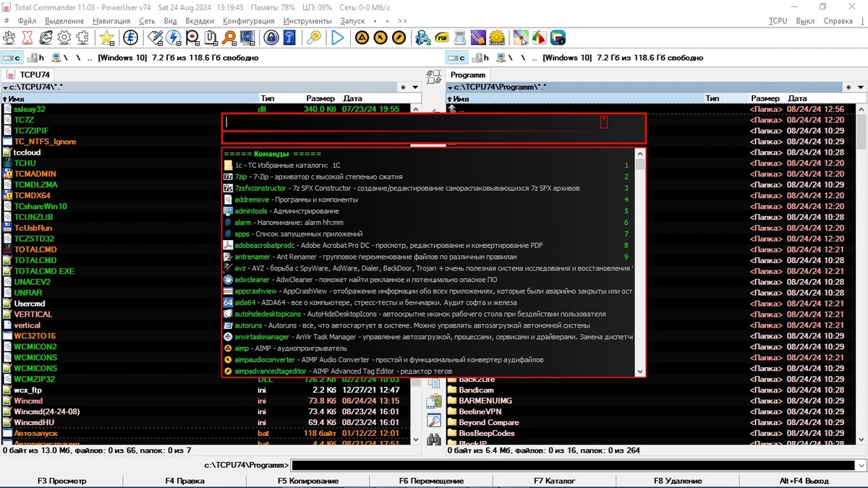Focus the bottom command line input
The width and height of the screenshot is (868, 488).
[574, 466]
